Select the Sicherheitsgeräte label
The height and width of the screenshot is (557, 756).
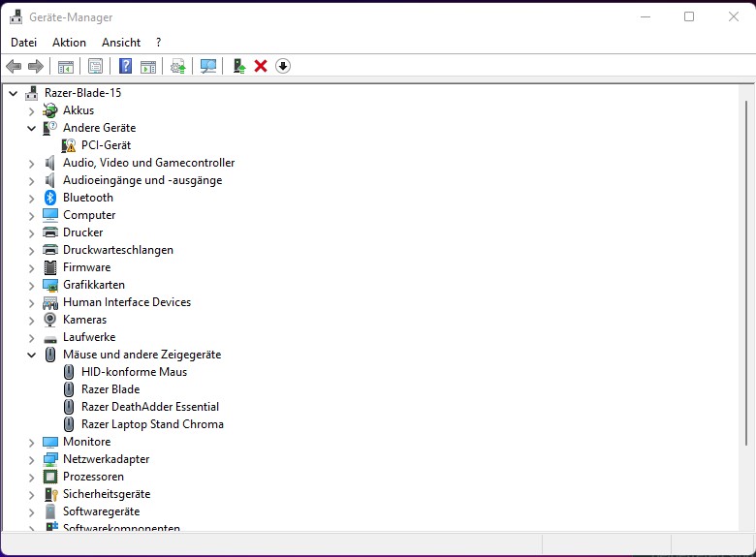(107, 494)
